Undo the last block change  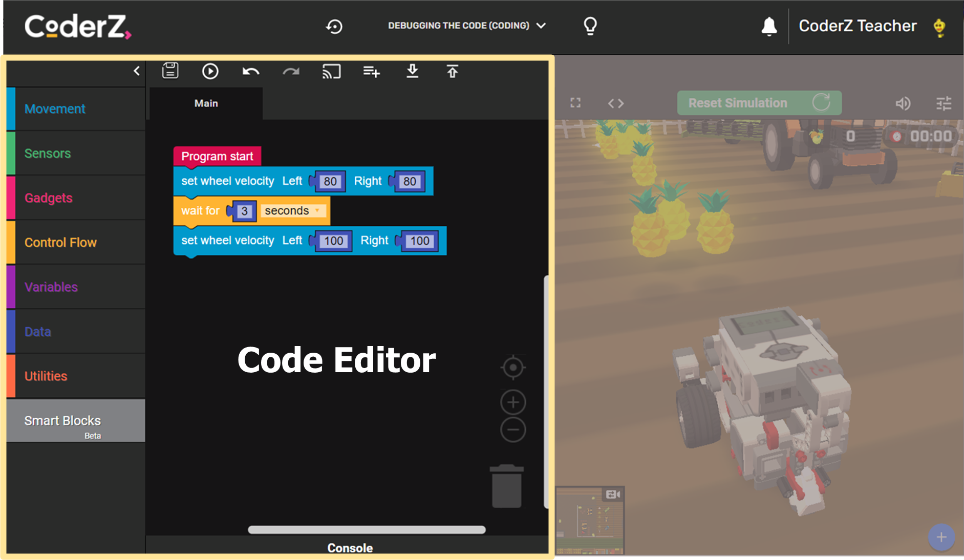point(250,71)
